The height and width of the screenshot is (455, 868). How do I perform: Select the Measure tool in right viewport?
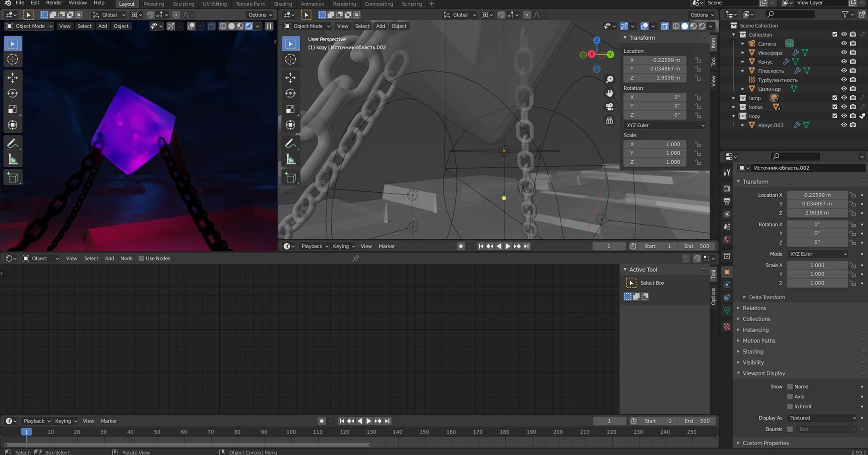tap(290, 160)
